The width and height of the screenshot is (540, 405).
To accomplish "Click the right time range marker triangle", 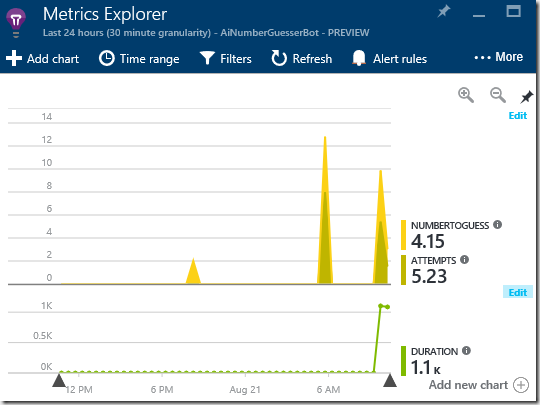I will click(x=390, y=380).
